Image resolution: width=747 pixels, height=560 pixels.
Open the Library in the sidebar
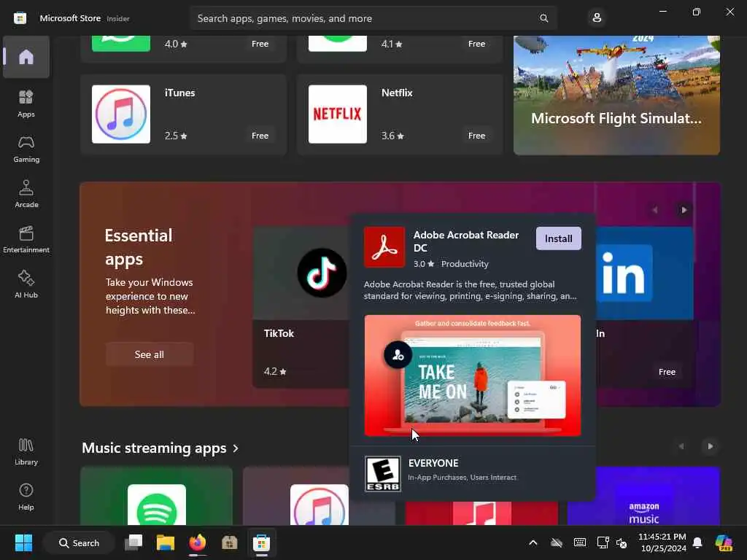[26, 451]
